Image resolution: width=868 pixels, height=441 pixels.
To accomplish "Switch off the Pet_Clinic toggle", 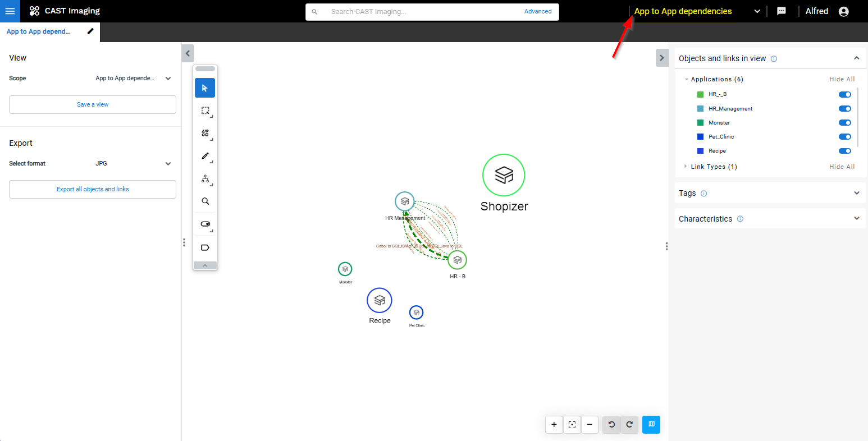I will [844, 137].
